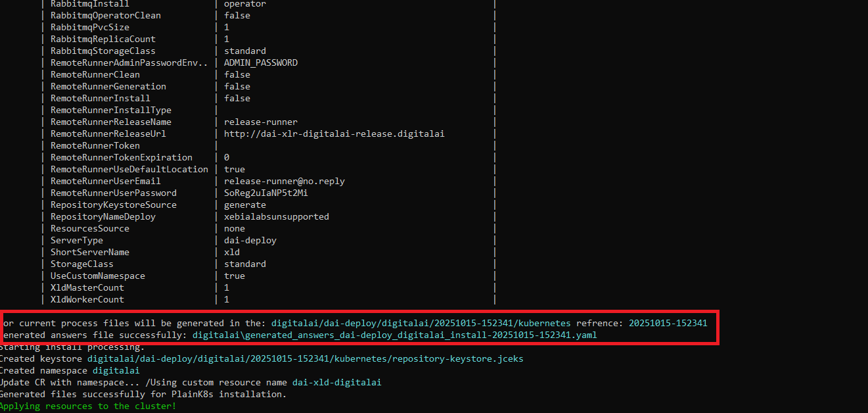Select the dai-deploy ServerType value

pos(250,240)
